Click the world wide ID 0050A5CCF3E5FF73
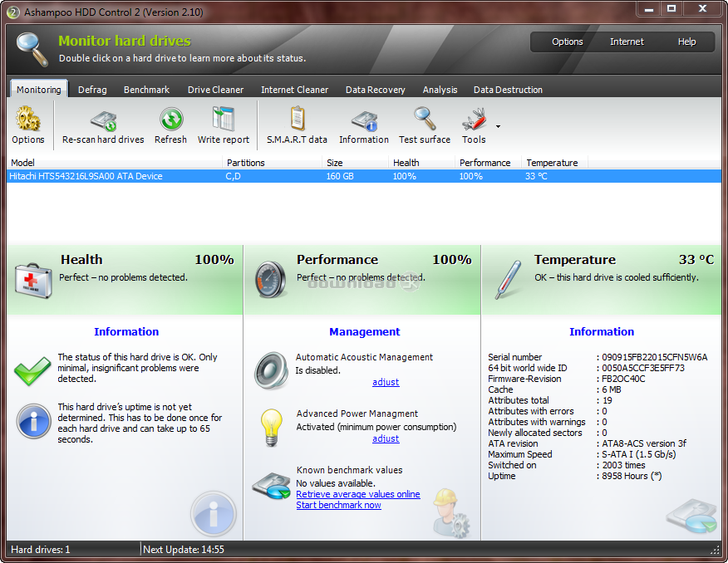Viewport: 728px width, 563px height. pos(643,368)
